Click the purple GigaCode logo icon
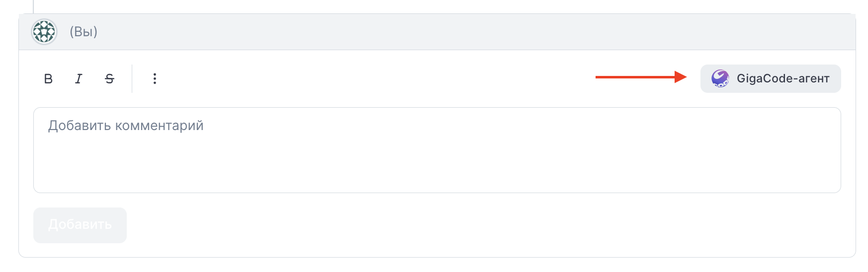868x272 pixels. (x=720, y=78)
